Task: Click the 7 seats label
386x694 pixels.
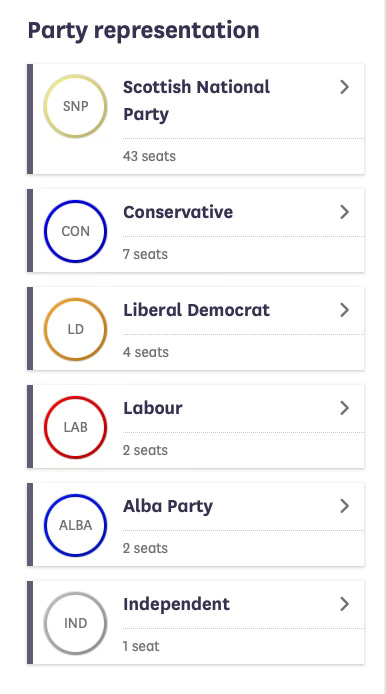Action: (145, 254)
